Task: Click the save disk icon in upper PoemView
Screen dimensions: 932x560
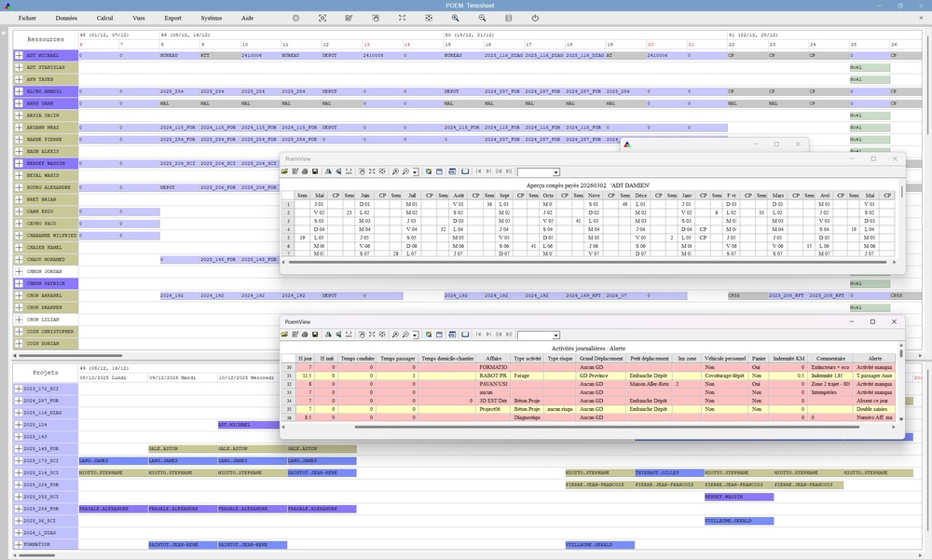Action: [315, 171]
